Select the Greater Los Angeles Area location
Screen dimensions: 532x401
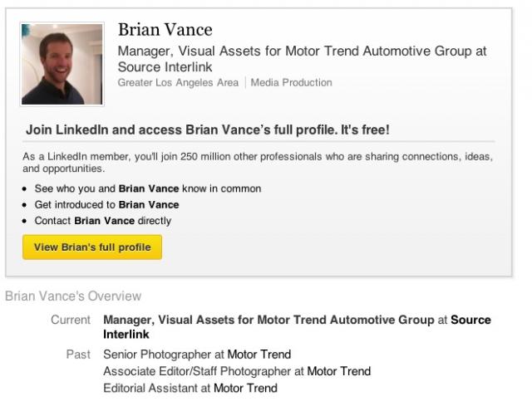[178, 83]
